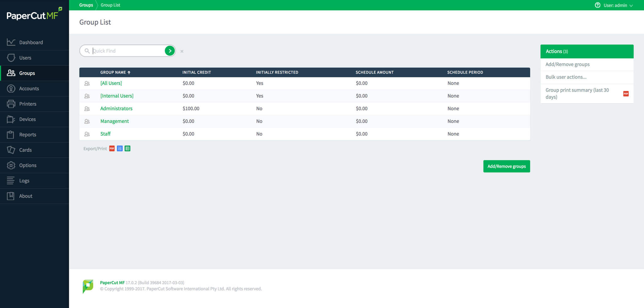Open Printers in the sidebar
This screenshot has width=644, height=308.
coord(28,104)
